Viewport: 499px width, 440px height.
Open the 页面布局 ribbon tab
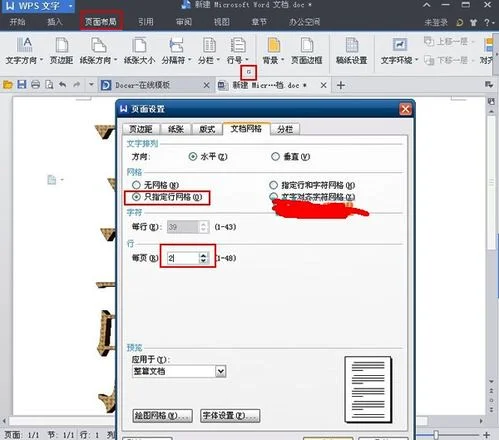pyautogui.click(x=101, y=22)
